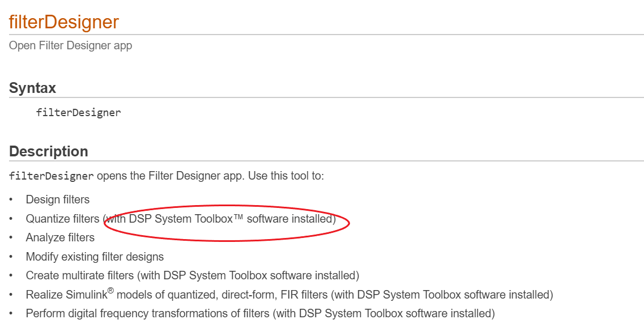
Task: Click the filterDesigner page title
Action: pyautogui.click(x=63, y=22)
